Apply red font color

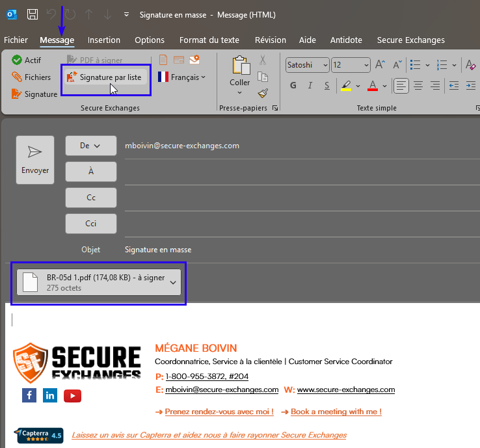[373, 85]
